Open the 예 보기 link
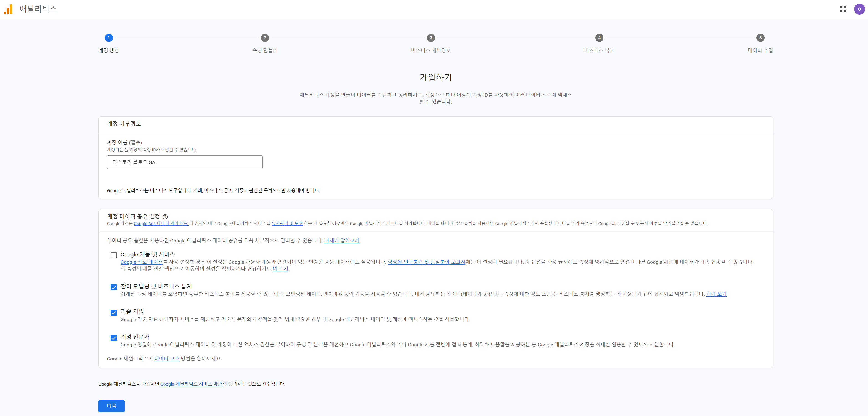868x416 pixels. point(280,269)
